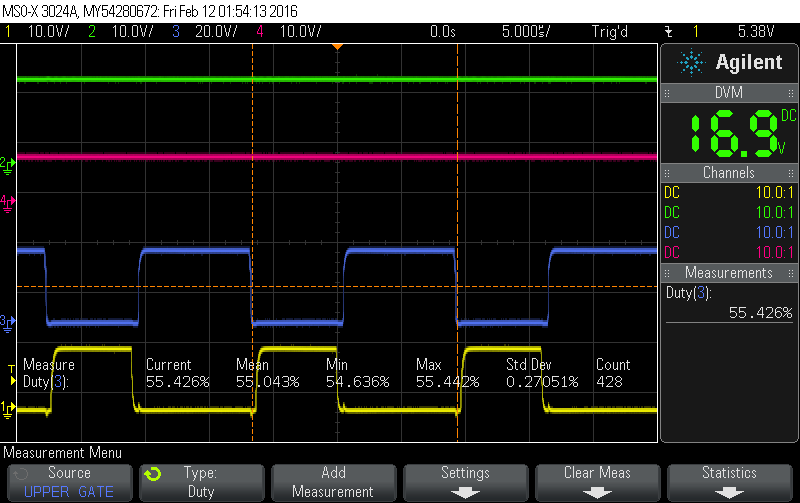
Task: Expand the Clear Meas softkey menu
Action: tap(597, 482)
